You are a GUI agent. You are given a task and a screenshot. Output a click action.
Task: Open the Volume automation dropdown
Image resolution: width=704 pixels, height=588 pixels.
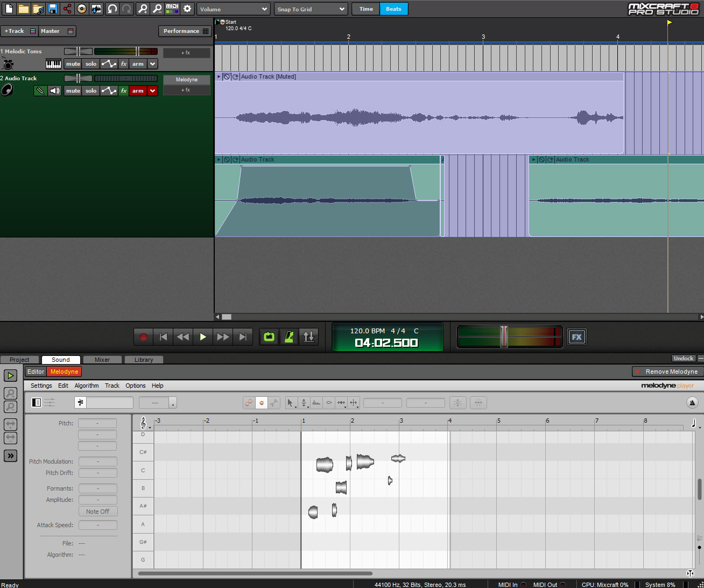[233, 9]
